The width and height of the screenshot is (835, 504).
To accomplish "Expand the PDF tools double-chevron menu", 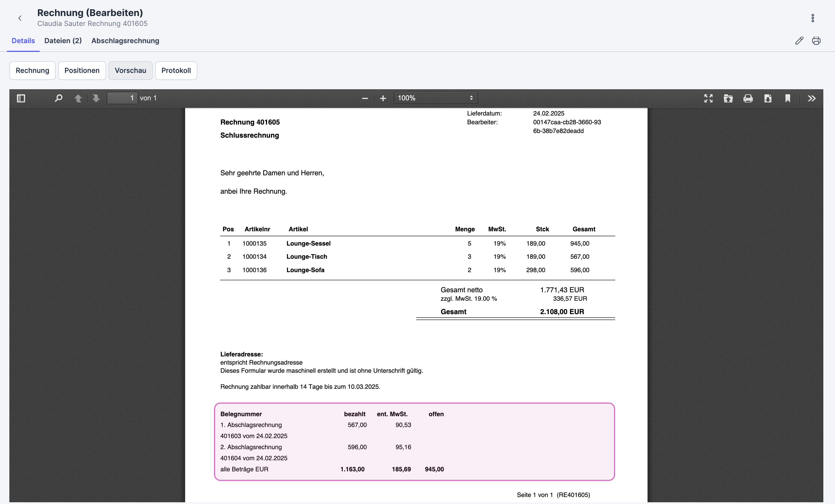I will pyautogui.click(x=811, y=98).
